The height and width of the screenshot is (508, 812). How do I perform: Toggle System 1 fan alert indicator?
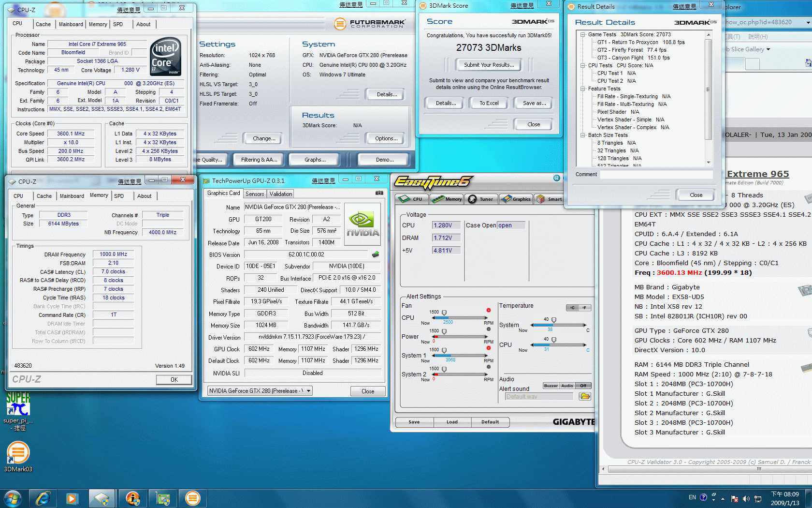click(489, 348)
